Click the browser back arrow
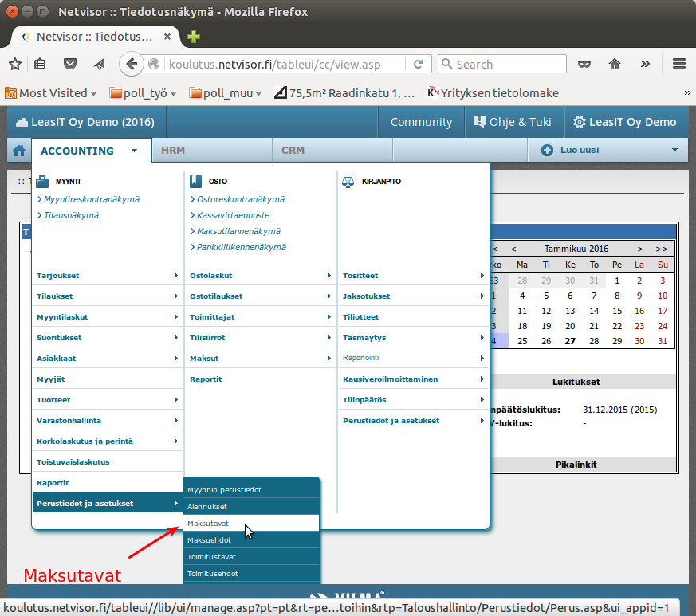This screenshot has width=696, height=616. pos(131,65)
